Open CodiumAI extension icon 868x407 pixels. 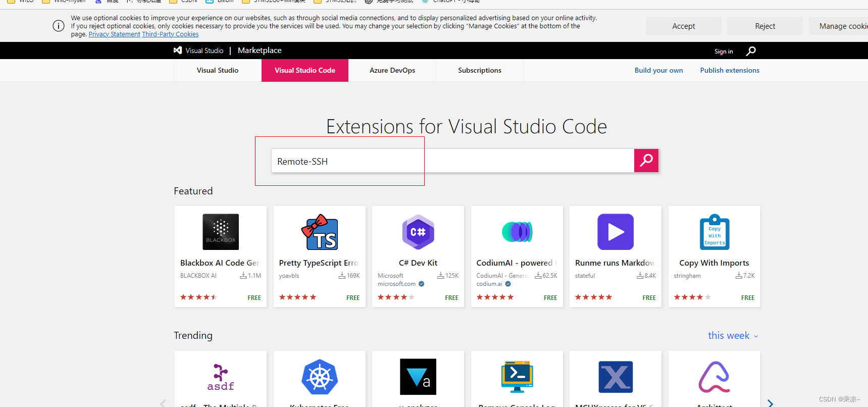(517, 232)
